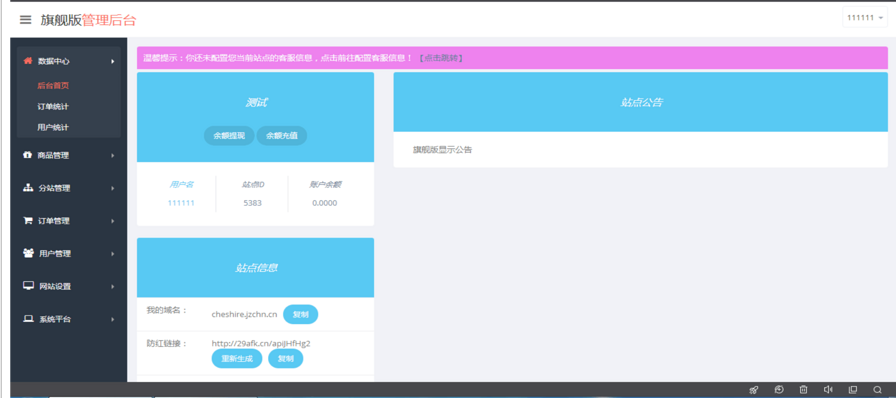
Task: Click the username value 111111
Action: tap(181, 203)
